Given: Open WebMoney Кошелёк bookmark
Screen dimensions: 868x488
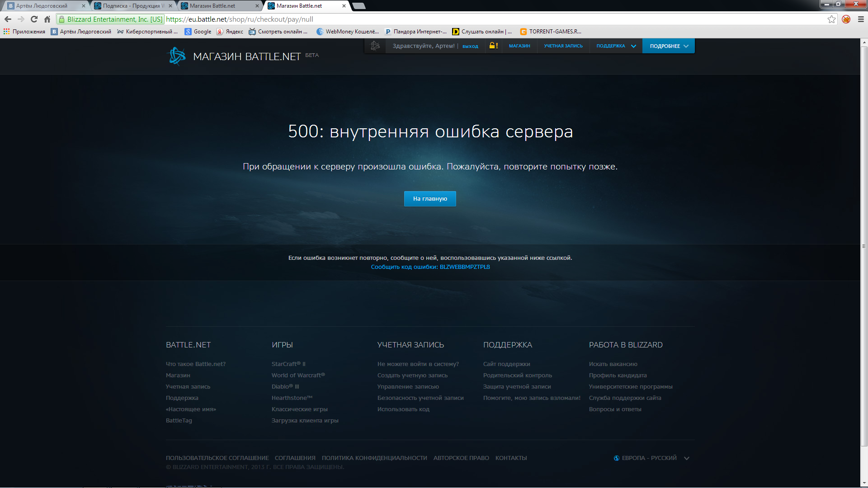Looking at the screenshot, I should [348, 32].
